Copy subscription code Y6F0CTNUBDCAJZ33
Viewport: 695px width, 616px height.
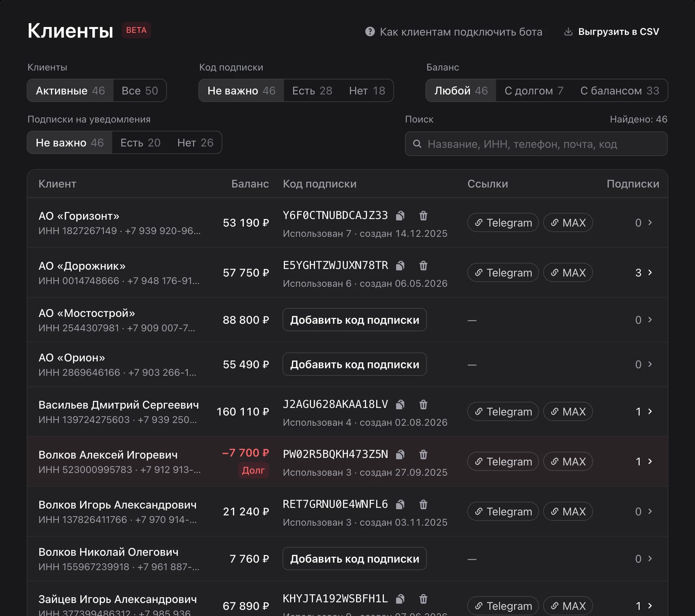click(400, 216)
